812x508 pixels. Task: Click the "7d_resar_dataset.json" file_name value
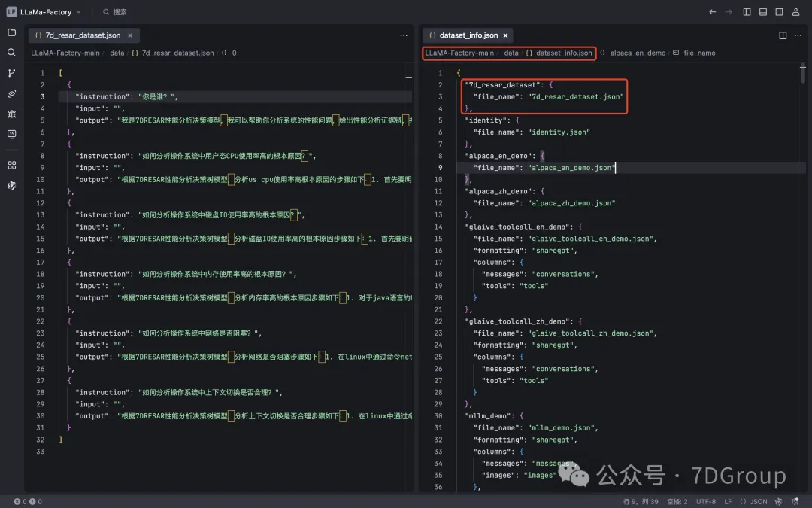(x=576, y=96)
